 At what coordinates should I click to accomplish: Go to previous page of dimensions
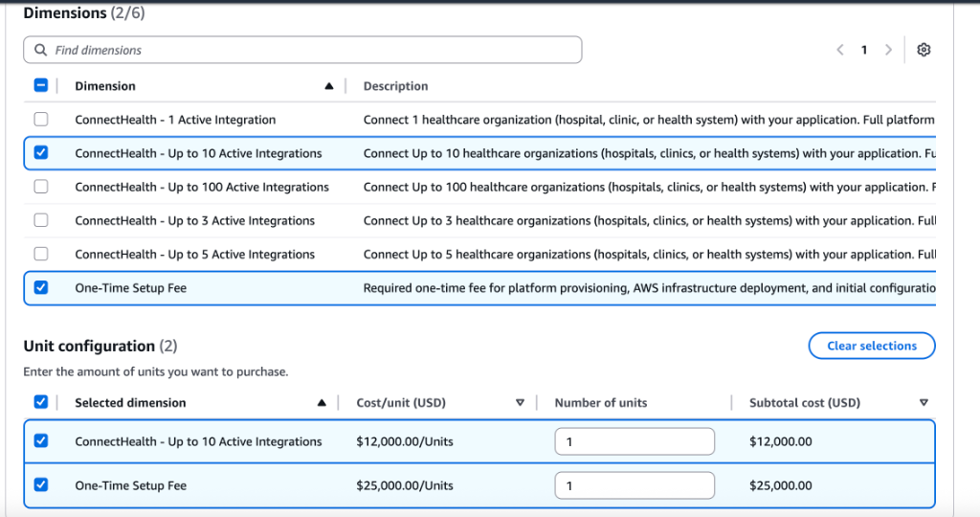(x=839, y=50)
